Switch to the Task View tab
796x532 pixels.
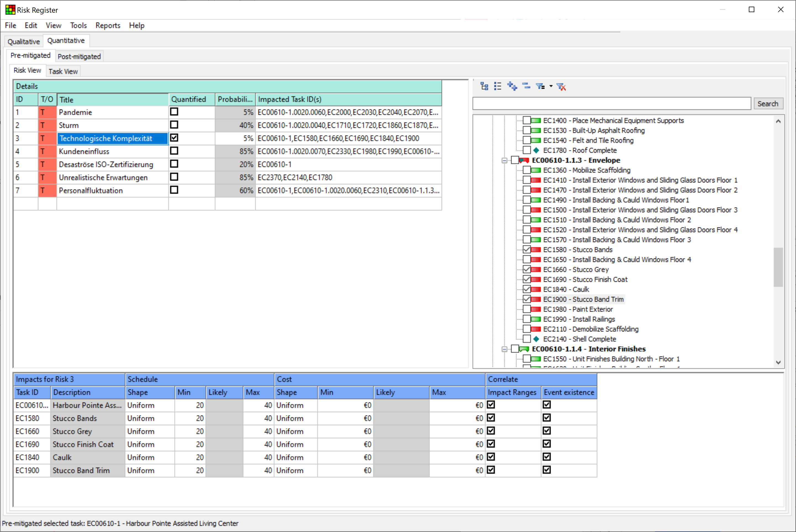click(63, 71)
